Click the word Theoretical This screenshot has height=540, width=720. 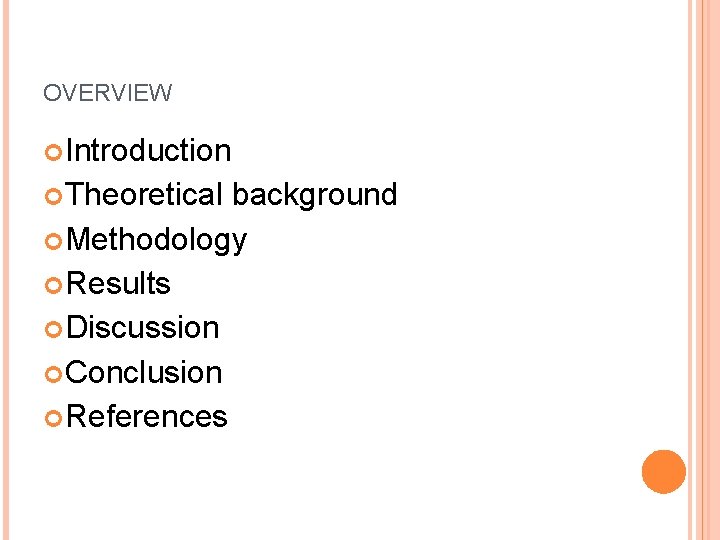pyautogui.click(x=146, y=195)
